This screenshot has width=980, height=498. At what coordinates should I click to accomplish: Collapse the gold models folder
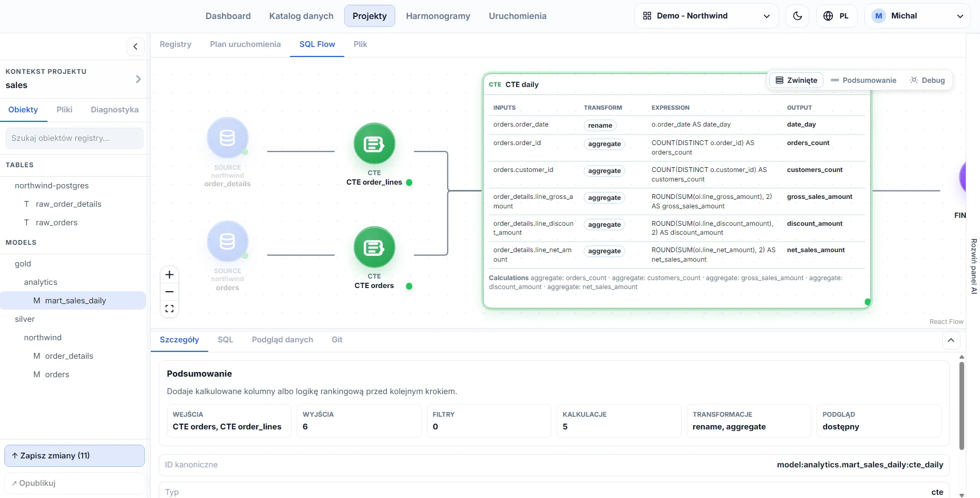tap(23, 264)
